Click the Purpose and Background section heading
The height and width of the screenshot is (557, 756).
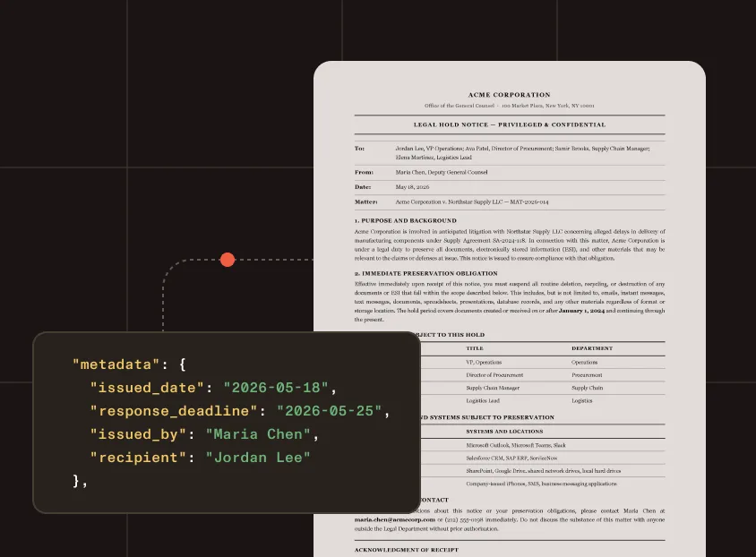click(x=406, y=220)
